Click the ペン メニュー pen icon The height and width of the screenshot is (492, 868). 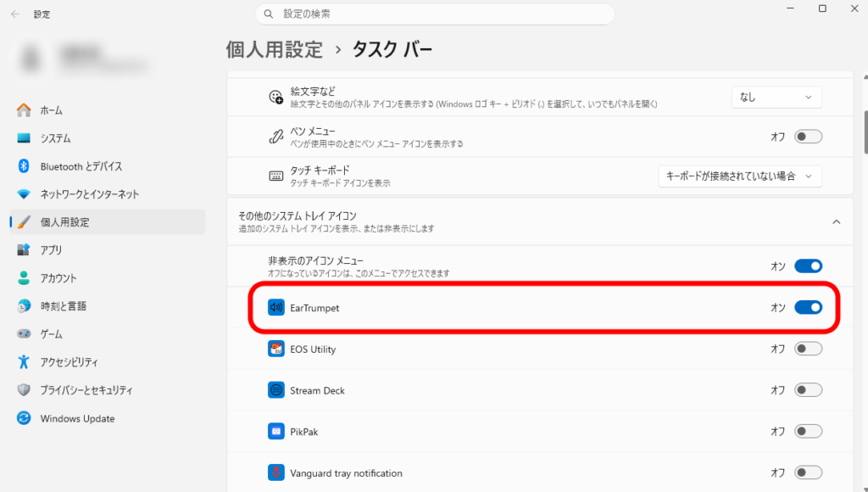coord(275,137)
